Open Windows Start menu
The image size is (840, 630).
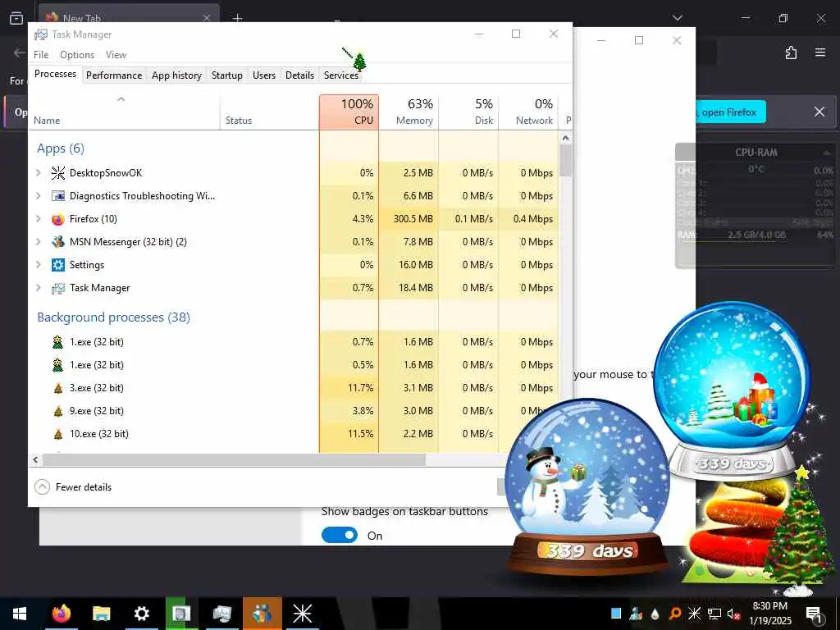point(20,614)
